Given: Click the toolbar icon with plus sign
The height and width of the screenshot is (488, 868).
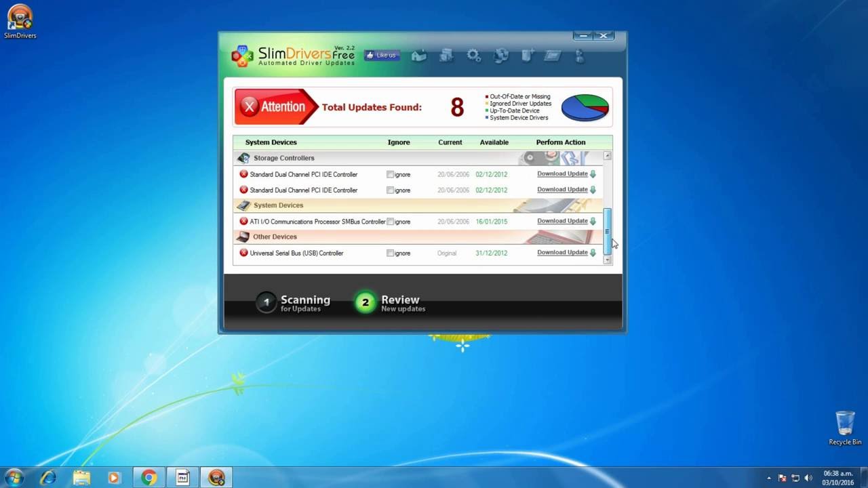Looking at the screenshot, I should pos(528,56).
